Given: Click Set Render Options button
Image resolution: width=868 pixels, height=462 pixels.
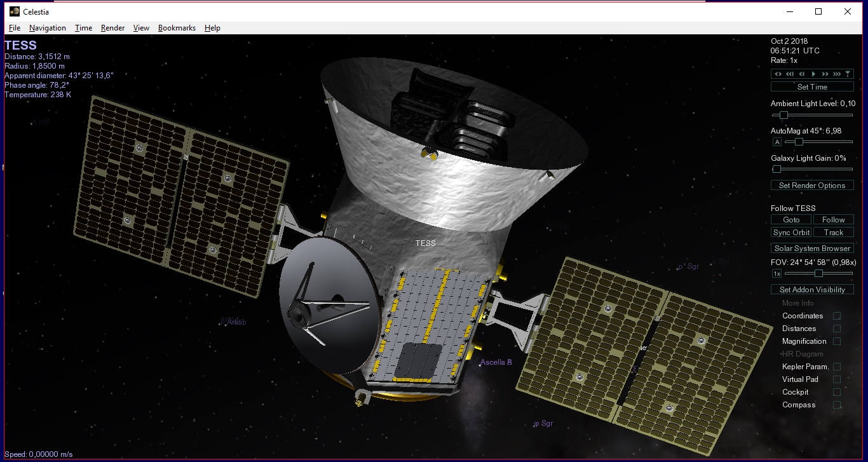Looking at the screenshot, I should [812, 186].
